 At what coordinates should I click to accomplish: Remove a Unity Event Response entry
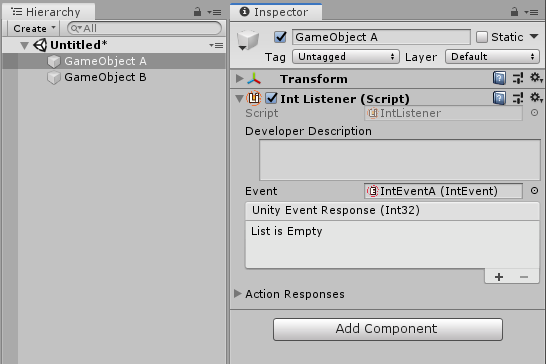click(524, 277)
